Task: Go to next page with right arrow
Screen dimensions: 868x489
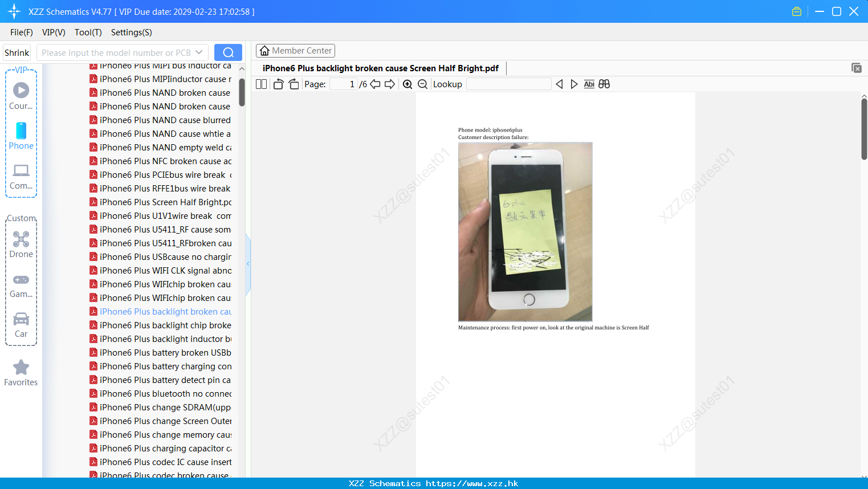Action: [390, 84]
